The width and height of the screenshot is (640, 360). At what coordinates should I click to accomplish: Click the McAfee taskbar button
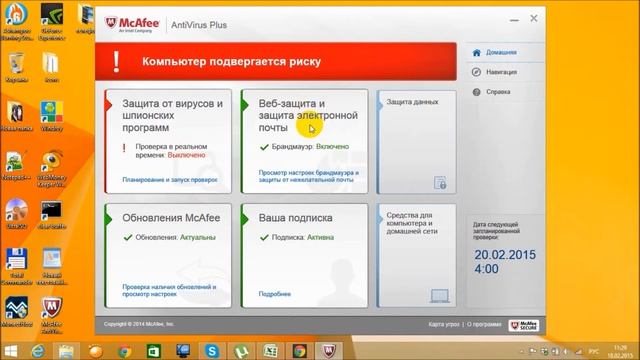[x=329, y=351]
